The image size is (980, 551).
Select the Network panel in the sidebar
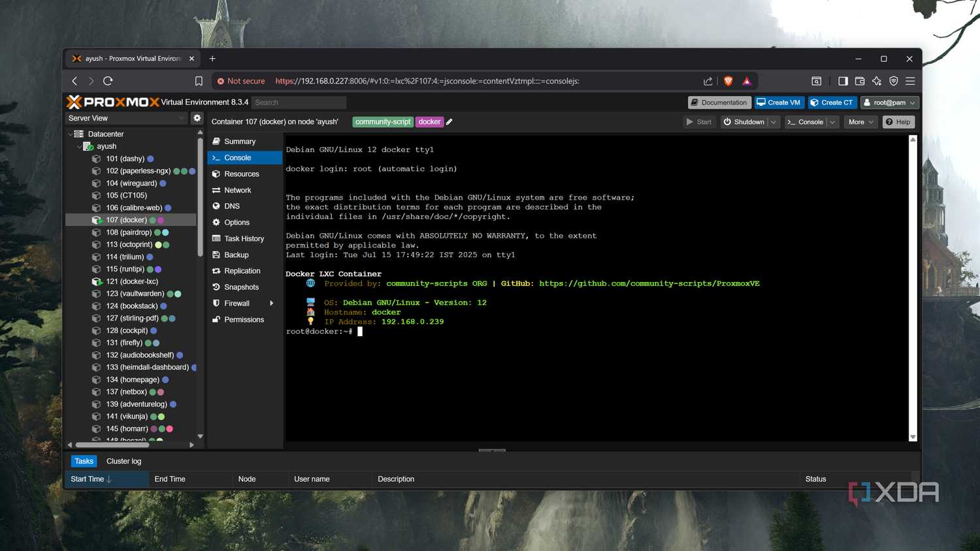coord(237,190)
